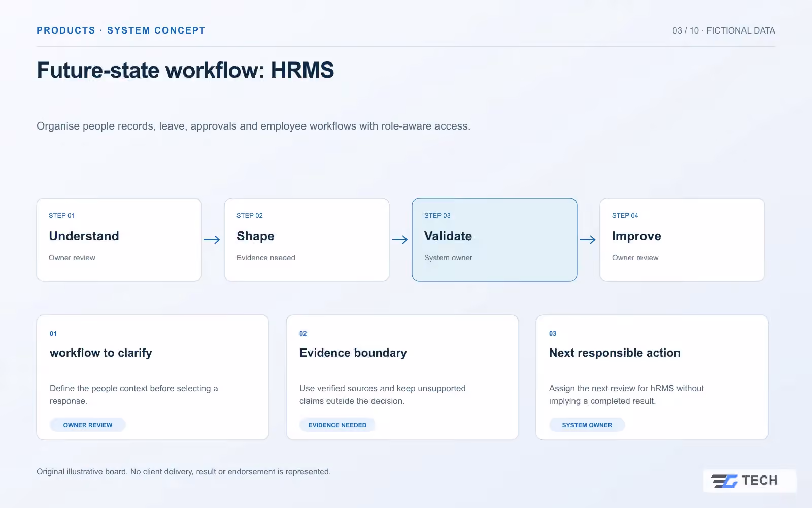The height and width of the screenshot is (508, 812).
Task: Click the "STEP 02" label
Action: (x=250, y=216)
